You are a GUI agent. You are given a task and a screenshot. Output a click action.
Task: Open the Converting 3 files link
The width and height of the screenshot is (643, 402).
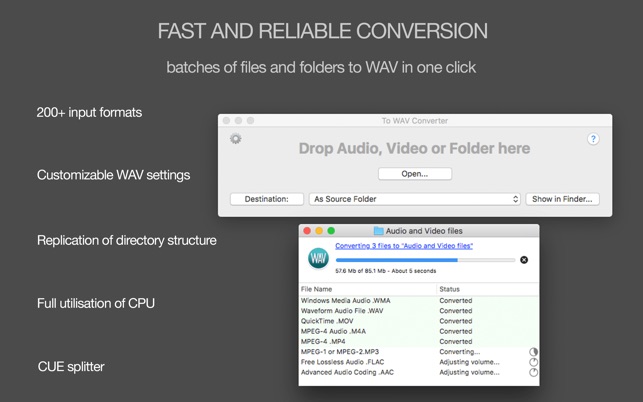click(404, 245)
